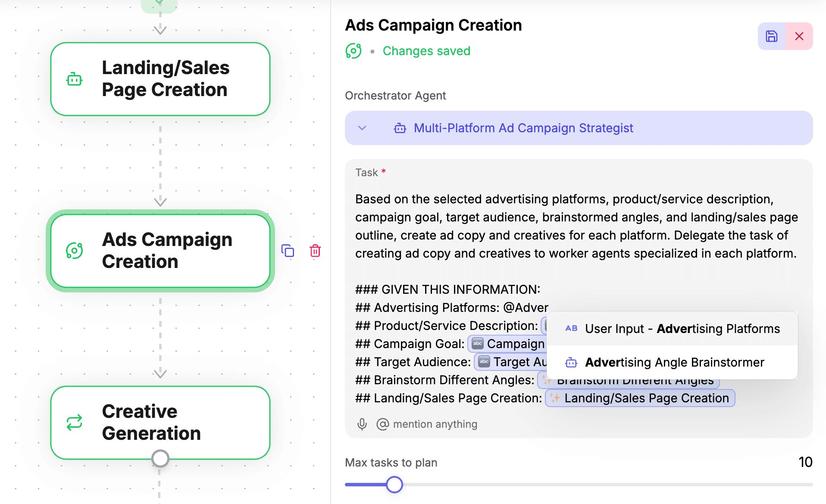This screenshot has height=504, width=826.
Task: Expand the Orchestrator Agent chevron
Action: pos(362,128)
